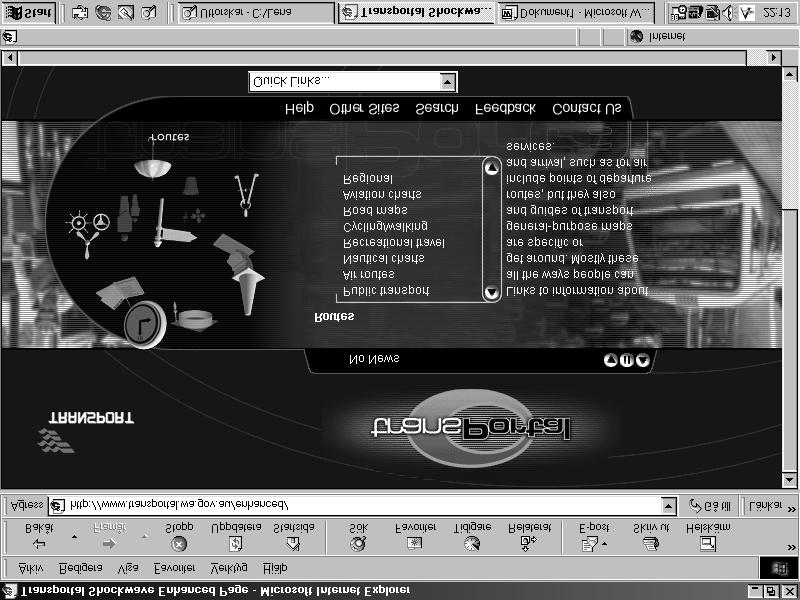Open the E-post dropdown arrow
The image size is (800, 600).
[x=605, y=544]
